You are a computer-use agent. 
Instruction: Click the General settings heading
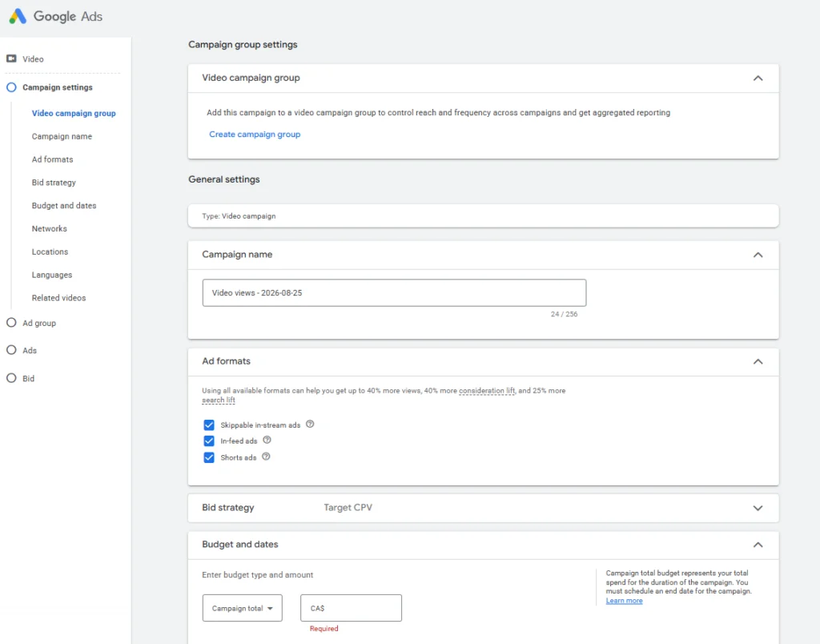coord(224,179)
